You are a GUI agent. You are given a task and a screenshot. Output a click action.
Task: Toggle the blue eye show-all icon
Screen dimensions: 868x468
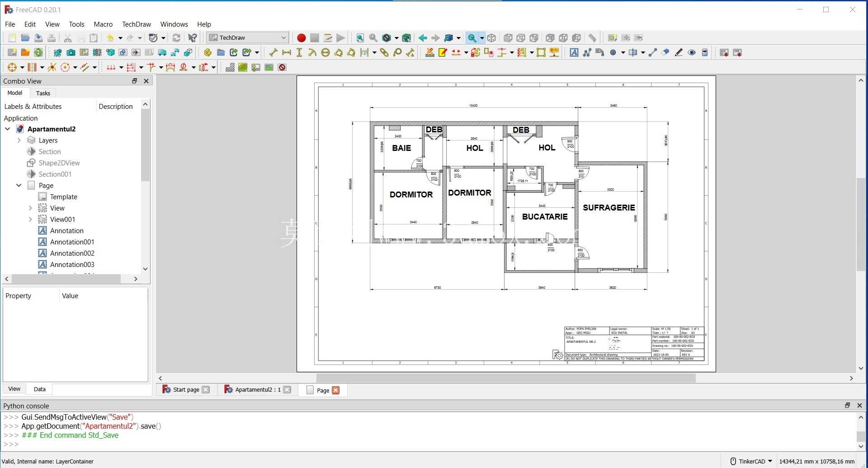(692, 53)
